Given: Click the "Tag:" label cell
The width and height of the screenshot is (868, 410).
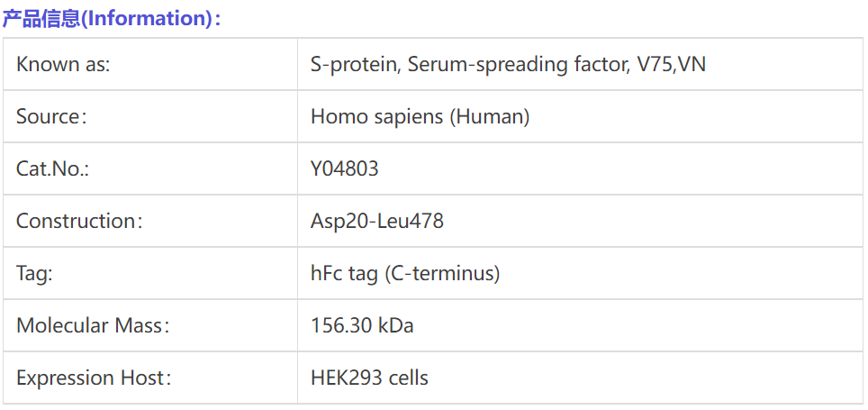Looking at the screenshot, I should [34, 273].
